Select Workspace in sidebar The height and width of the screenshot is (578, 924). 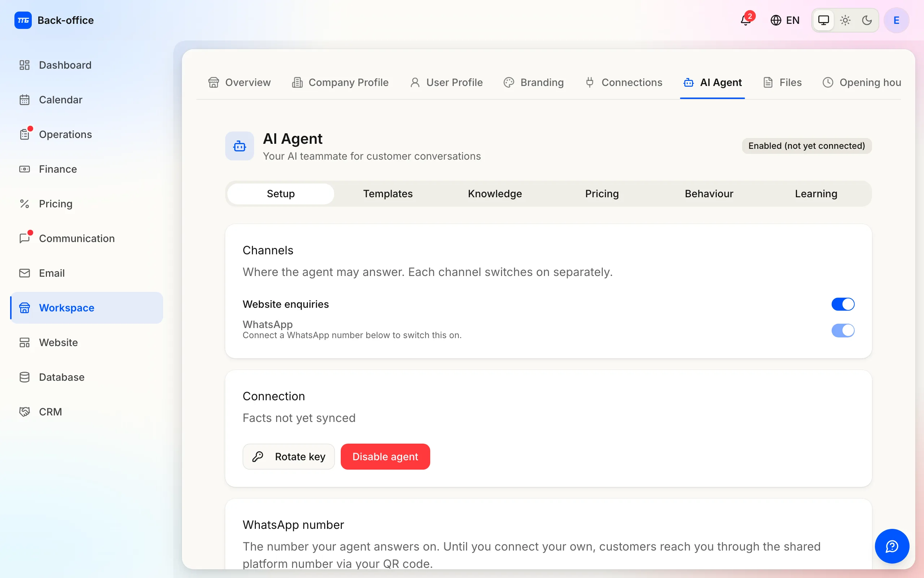point(87,308)
